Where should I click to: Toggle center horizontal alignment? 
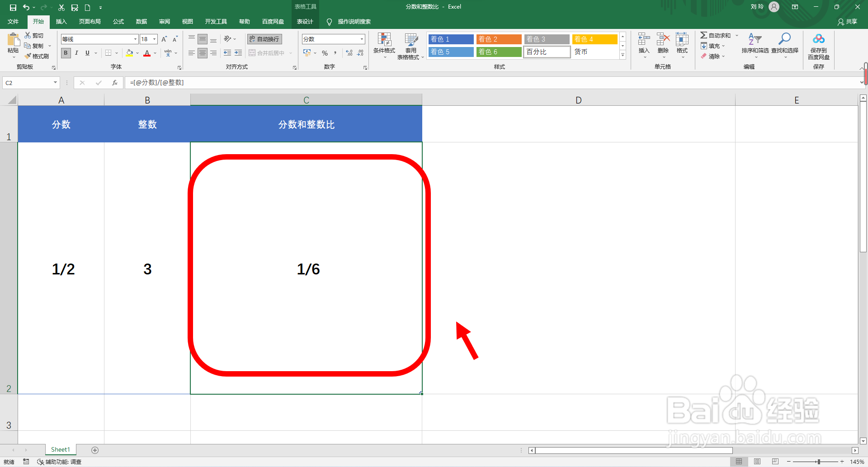(x=203, y=53)
